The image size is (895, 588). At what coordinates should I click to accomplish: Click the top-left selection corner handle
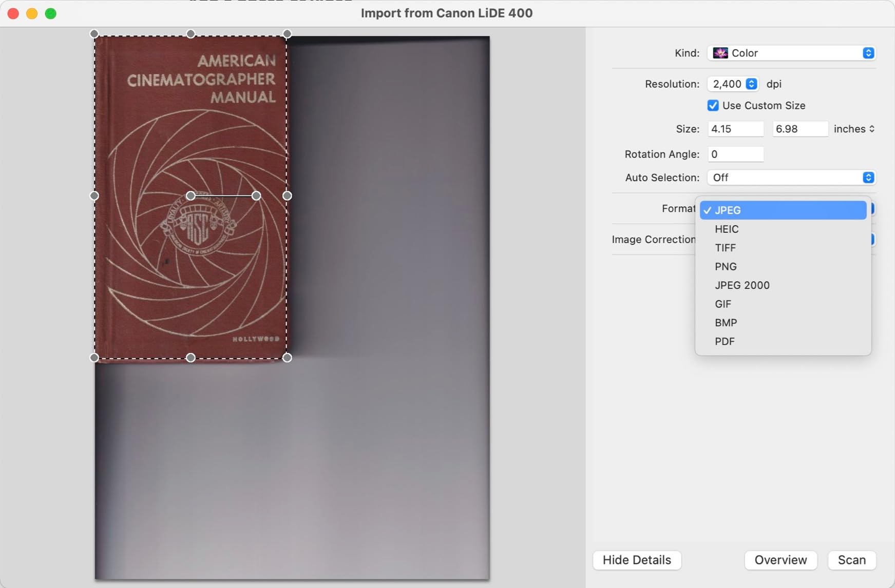click(x=94, y=34)
